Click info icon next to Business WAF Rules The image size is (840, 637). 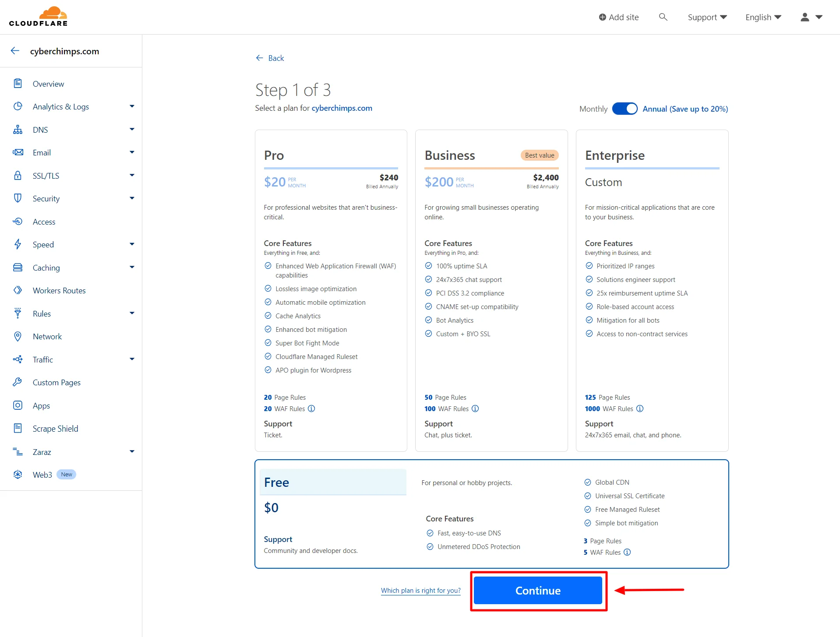click(x=475, y=408)
